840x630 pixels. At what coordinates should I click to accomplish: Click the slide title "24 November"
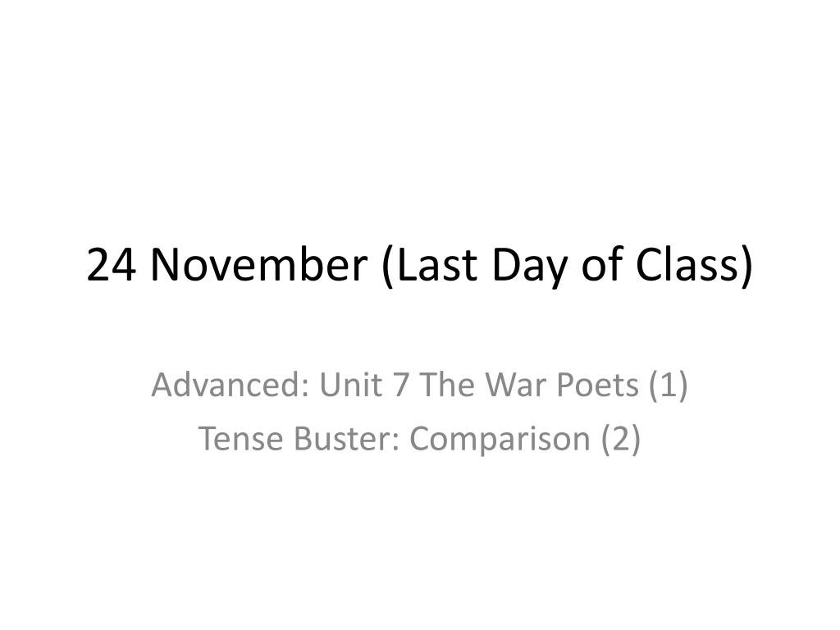(226, 265)
